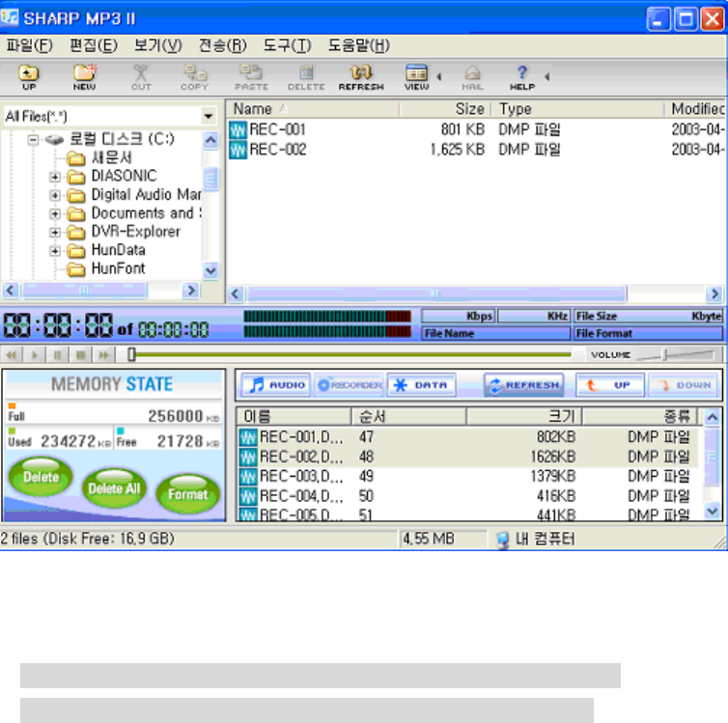Click the top toolbar REFRESH icon
The height and width of the screenshot is (723, 728).
(361, 76)
